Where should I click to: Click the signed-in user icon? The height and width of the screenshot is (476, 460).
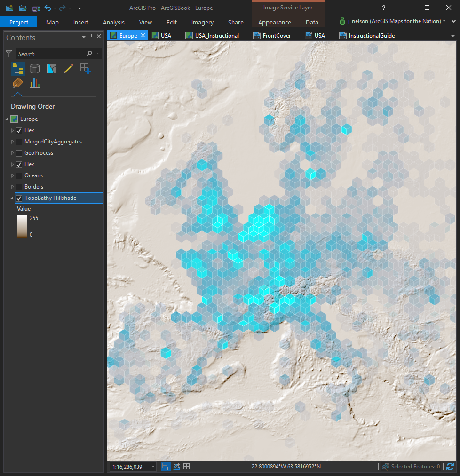tap(342, 21)
